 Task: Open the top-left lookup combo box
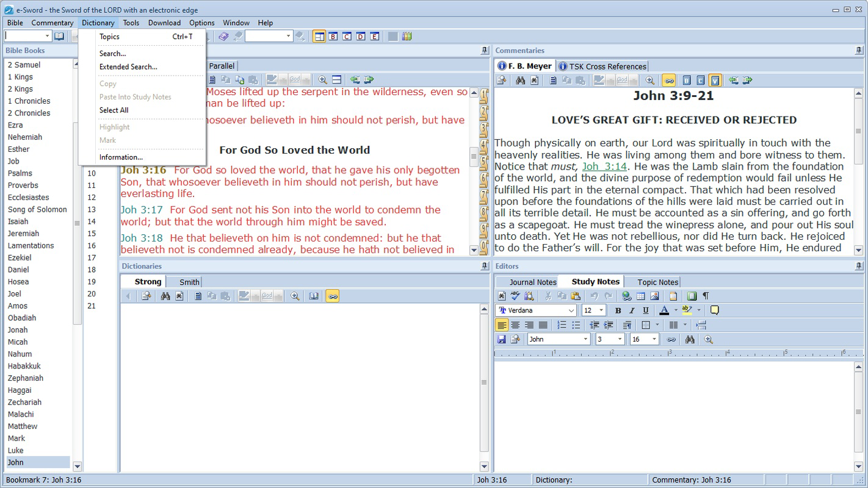(27, 37)
